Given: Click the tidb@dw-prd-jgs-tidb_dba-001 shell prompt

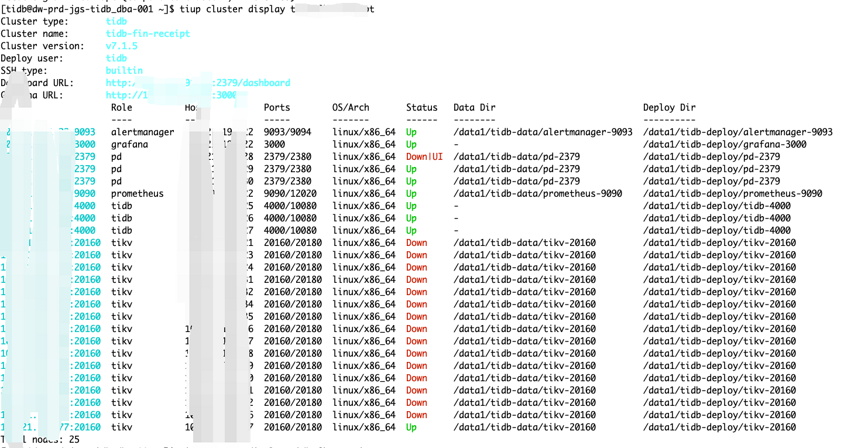Looking at the screenshot, I should point(88,9).
